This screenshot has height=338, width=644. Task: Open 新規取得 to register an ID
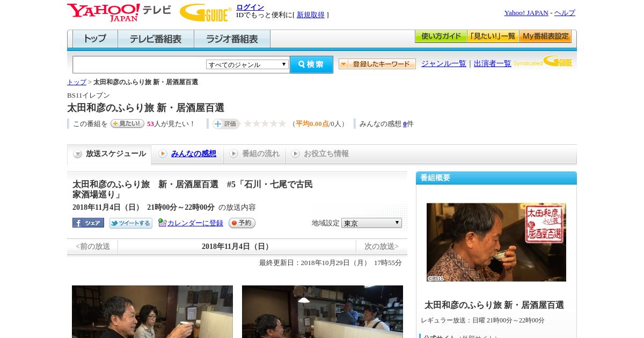pyautogui.click(x=311, y=15)
